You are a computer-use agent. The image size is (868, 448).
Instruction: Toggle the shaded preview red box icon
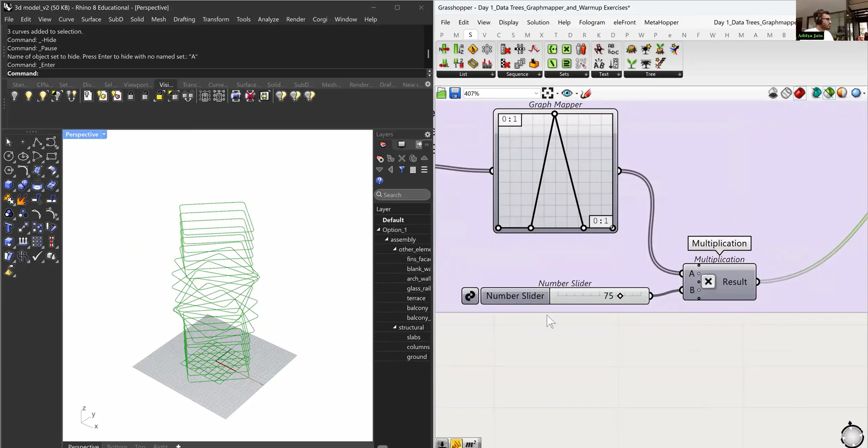pos(799,93)
